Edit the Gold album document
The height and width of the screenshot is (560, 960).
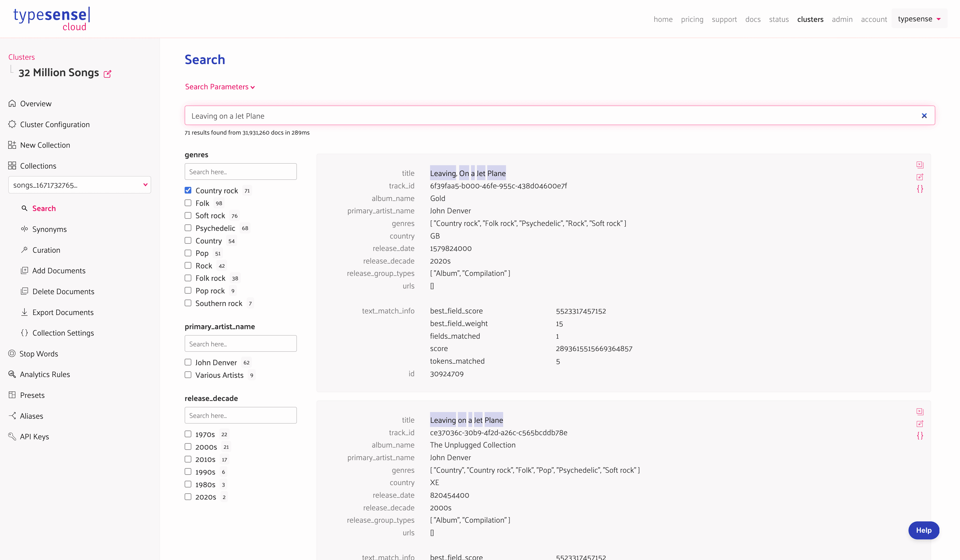coord(920,177)
